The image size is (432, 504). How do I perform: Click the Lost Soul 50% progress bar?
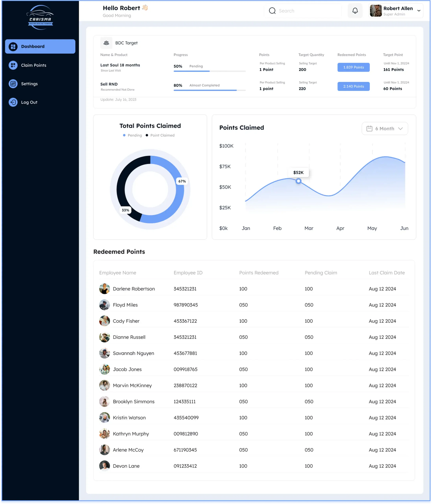209,71
